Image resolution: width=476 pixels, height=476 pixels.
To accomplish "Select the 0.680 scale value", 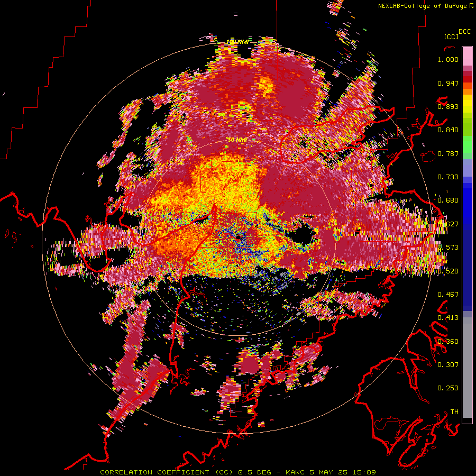I will pos(448,200).
